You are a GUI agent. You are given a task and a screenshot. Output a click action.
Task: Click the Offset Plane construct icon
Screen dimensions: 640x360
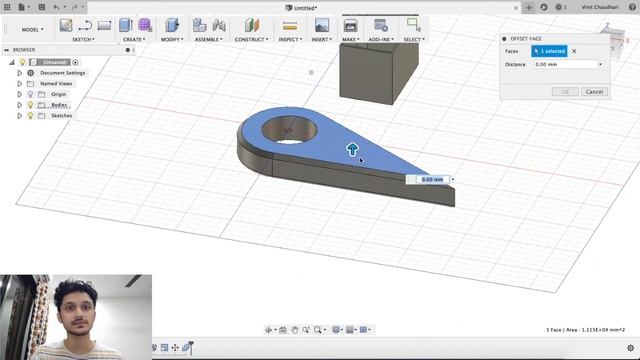coord(252,25)
